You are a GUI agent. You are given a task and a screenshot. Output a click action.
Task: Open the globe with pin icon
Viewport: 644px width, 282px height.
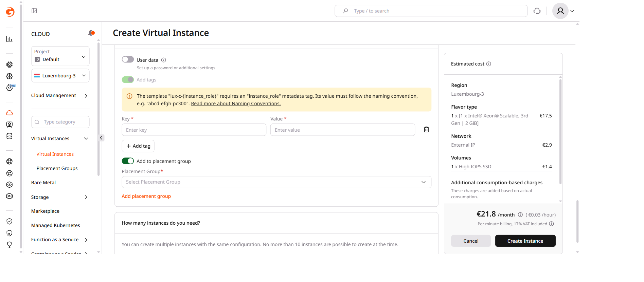pyautogui.click(x=10, y=162)
